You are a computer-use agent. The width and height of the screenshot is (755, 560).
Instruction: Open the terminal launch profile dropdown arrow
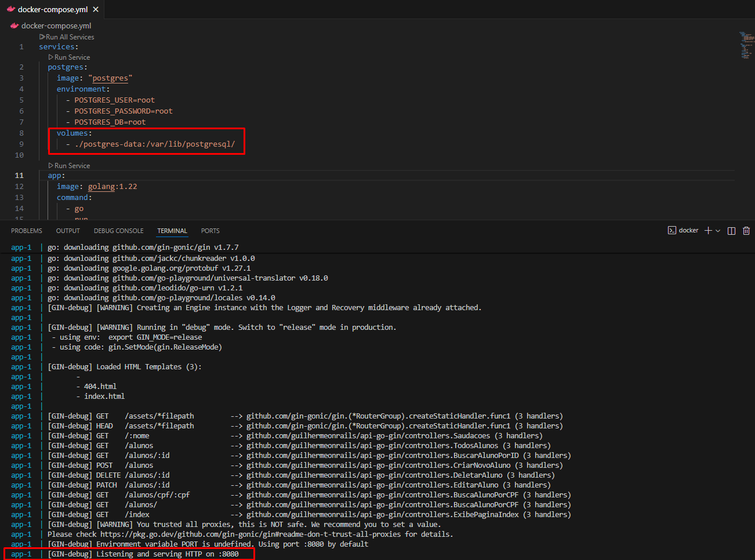[718, 231]
